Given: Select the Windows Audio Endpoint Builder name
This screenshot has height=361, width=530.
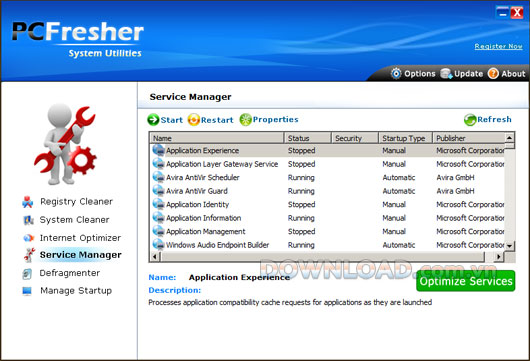Looking at the screenshot, I should [x=217, y=245].
